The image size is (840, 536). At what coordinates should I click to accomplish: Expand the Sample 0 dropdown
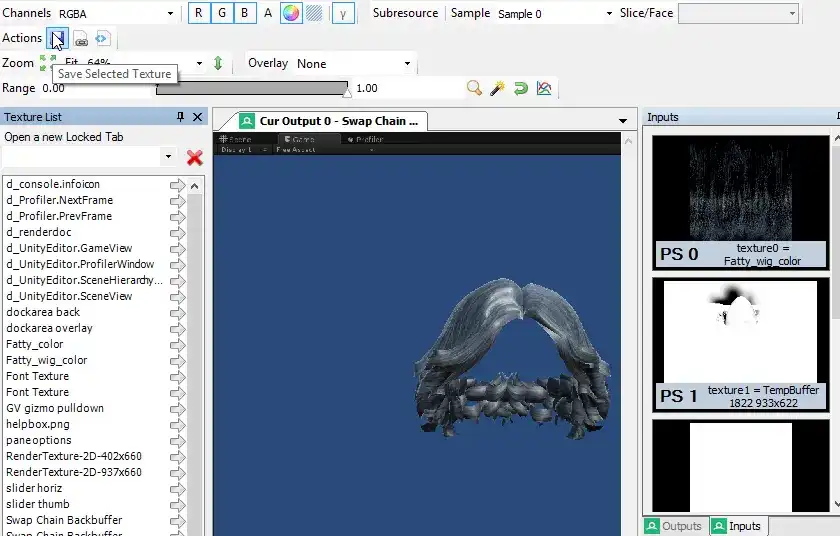pos(554,14)
